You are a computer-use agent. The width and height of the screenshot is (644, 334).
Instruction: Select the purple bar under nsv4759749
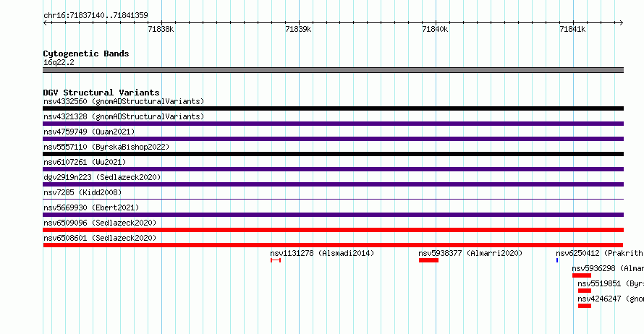pos(333,139)
